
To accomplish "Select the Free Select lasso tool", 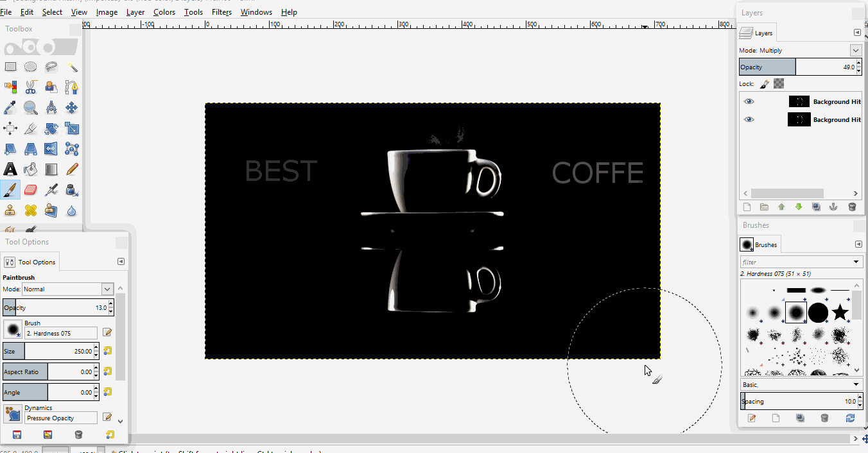I will 51,67.
